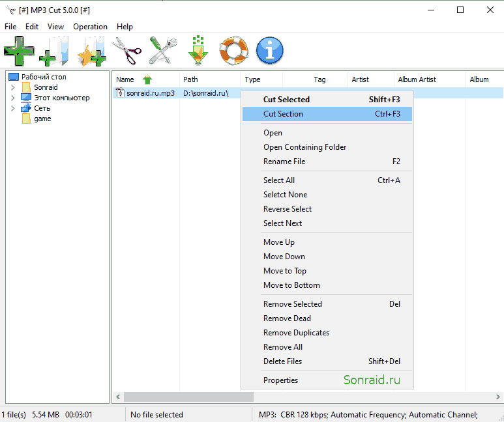Select the Рабочий стол desktop icon
The width and height of the screenshot is (504, 422).
pos(14,77)
